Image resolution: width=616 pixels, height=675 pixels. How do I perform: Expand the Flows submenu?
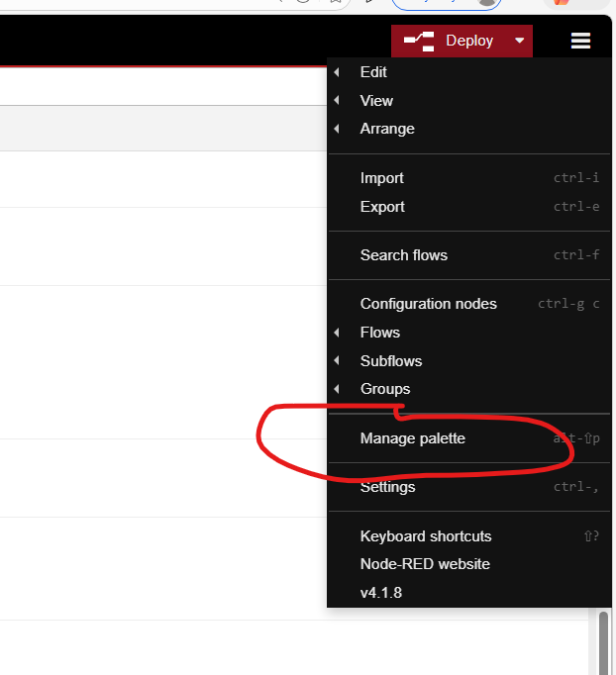click(x=380, y=333)
